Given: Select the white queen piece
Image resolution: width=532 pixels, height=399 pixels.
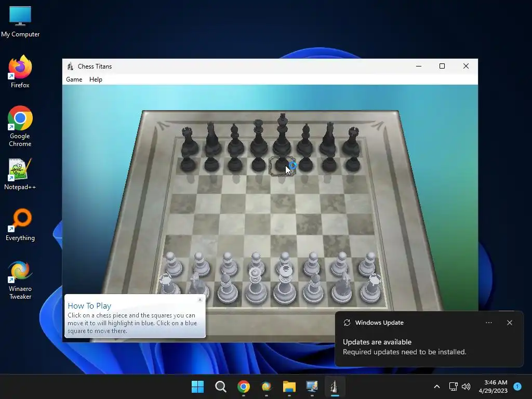Looking at the screenshot, I should pyautogui.click(x=256, y=286).
